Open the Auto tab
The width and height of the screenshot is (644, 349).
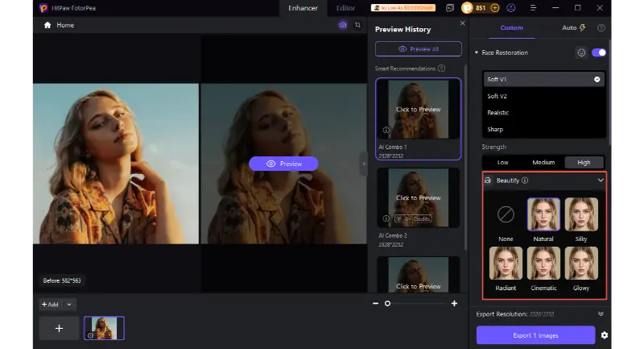coord(573,28)
